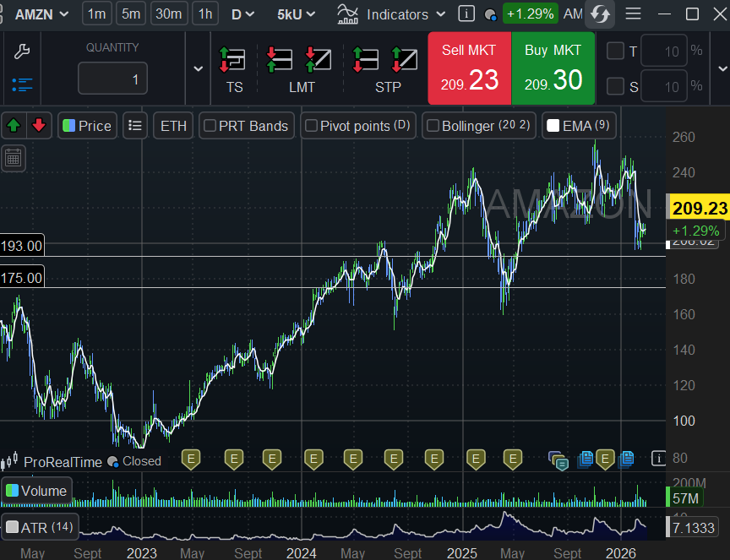Click the Volume indicator color swatch
730x560 pixels.
[x=12, y=490]
